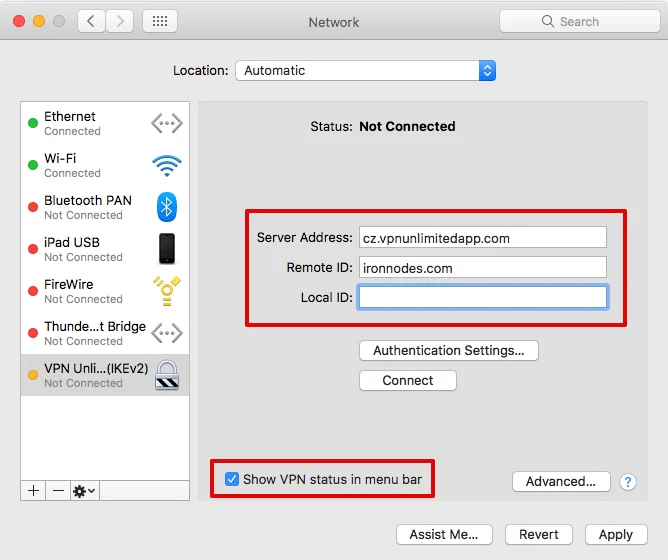Click the FireWire service icon
The image size is (668, 560).
coord(166,291)
